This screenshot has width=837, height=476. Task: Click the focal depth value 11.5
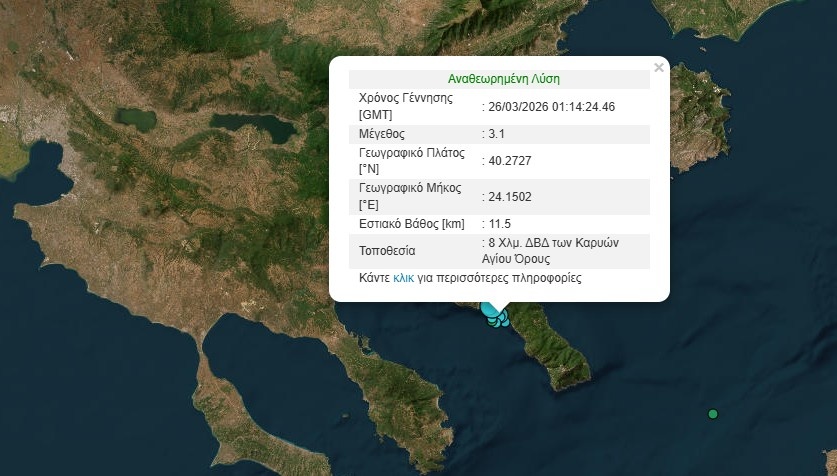499,223
